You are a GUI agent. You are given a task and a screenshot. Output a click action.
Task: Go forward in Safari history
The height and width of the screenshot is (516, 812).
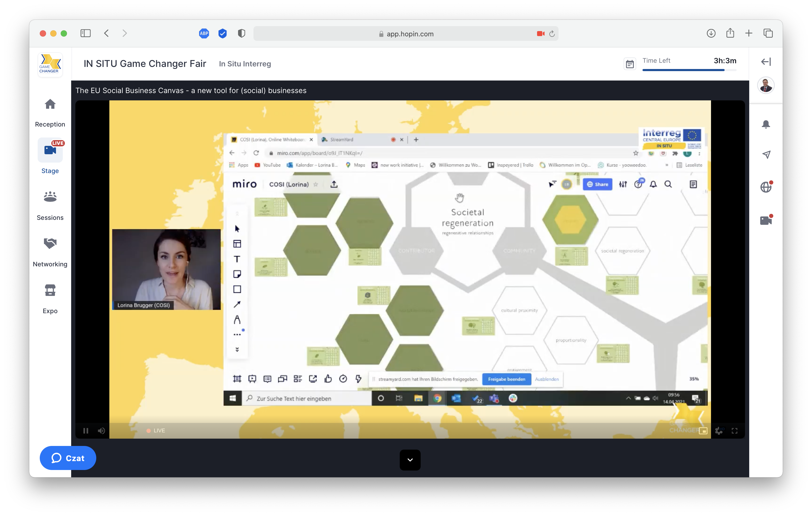coord(125,33)
